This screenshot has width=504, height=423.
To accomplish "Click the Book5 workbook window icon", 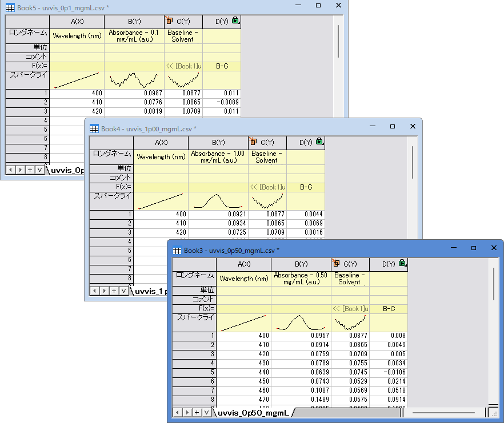I will (10, 8).
